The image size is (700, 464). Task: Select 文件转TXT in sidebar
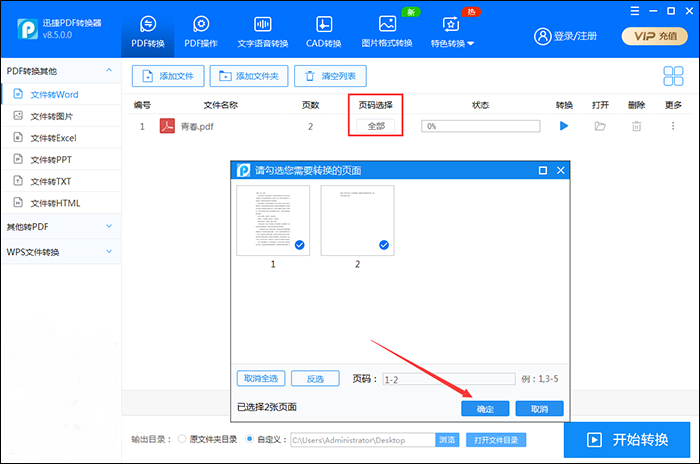61,181
